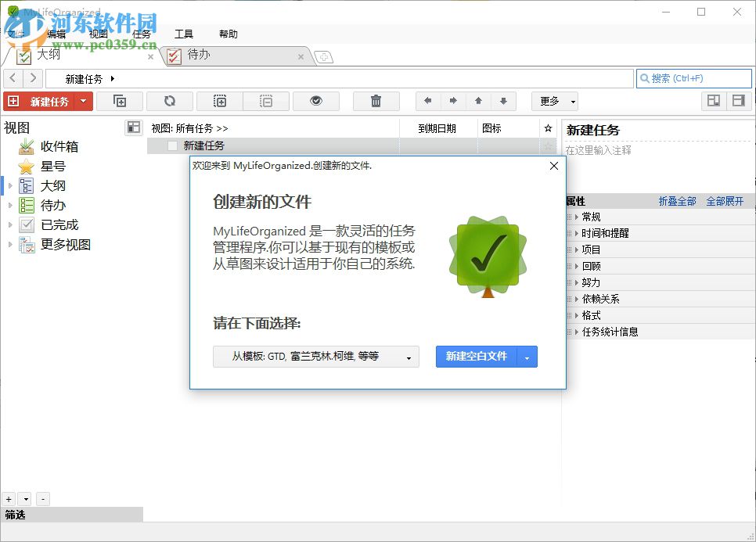
Task: Click the back navigation arrow icon
Action: pyautogui.click(x=13, y=77)
